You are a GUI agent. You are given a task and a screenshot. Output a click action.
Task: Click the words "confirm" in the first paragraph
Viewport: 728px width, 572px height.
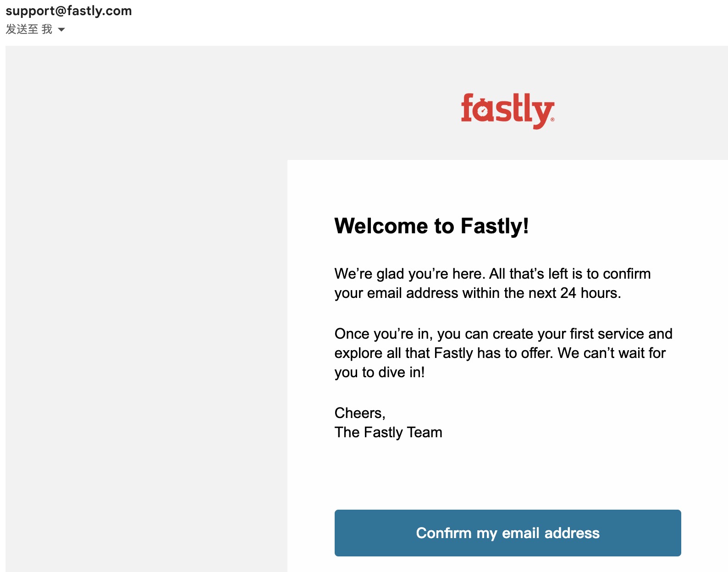click(626, 274)
